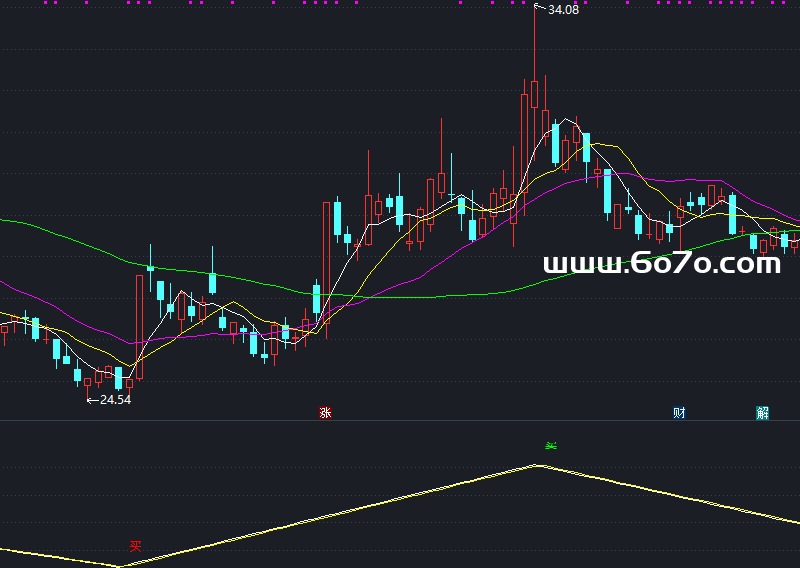The image size is (800, 568).
Task: Click the red 涨 event marker
Action: (325, 412)
